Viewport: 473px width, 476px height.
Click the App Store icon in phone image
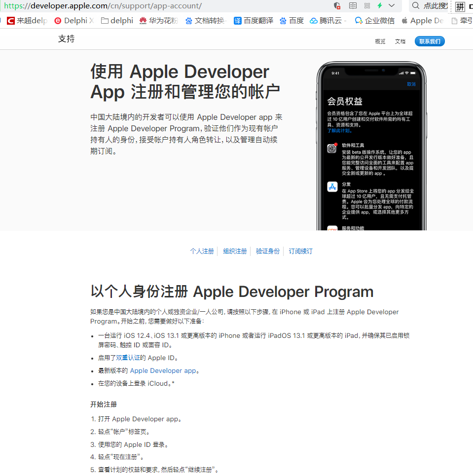(332, 186)
